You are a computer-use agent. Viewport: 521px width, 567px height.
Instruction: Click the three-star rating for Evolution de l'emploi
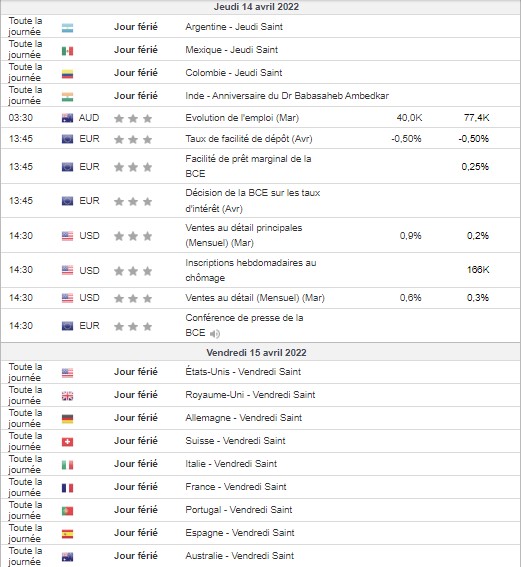[x=133, y=118]
